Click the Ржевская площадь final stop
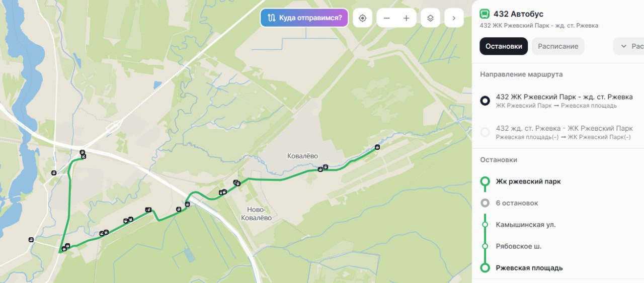Viewport: 644px width, 283px height. 529,268
